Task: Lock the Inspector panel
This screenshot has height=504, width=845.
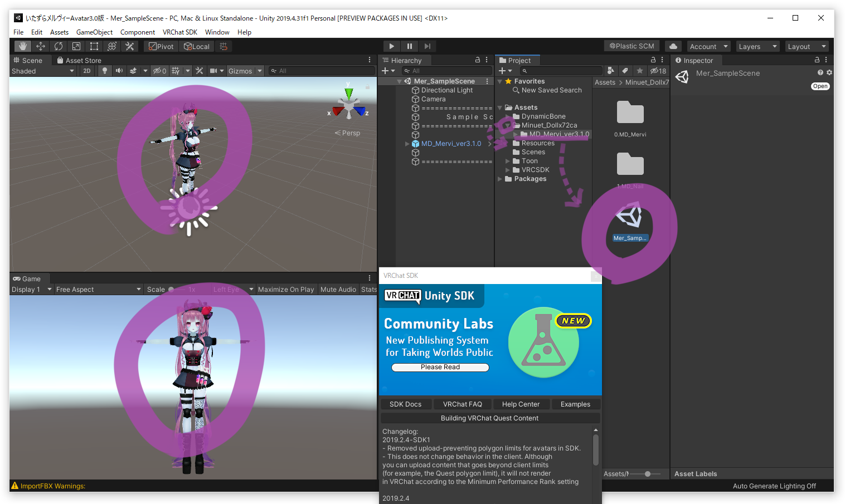Action: click(817, 60)
